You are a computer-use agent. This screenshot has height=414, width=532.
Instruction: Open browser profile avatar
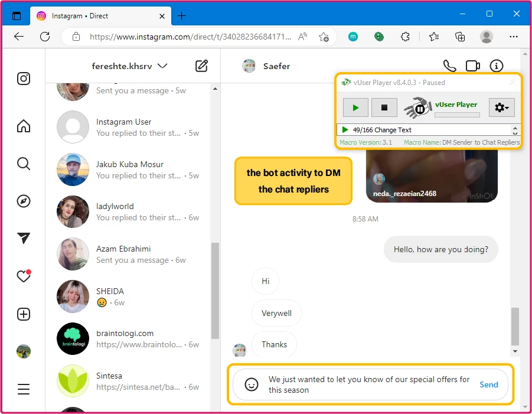(486, 36)
